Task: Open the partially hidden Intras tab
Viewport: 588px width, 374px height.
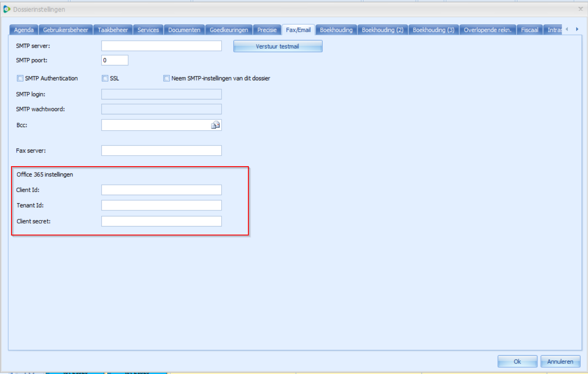Action: pos(553,30)
